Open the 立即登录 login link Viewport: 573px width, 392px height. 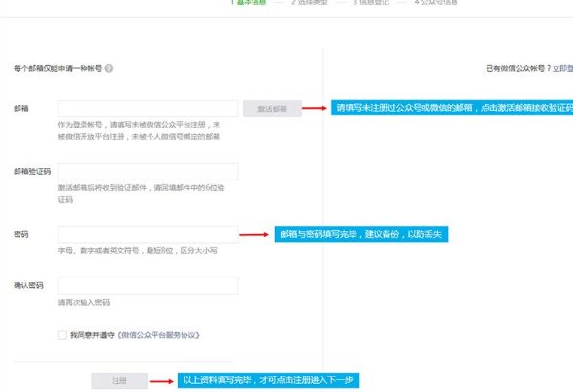[x=562, y=68]
